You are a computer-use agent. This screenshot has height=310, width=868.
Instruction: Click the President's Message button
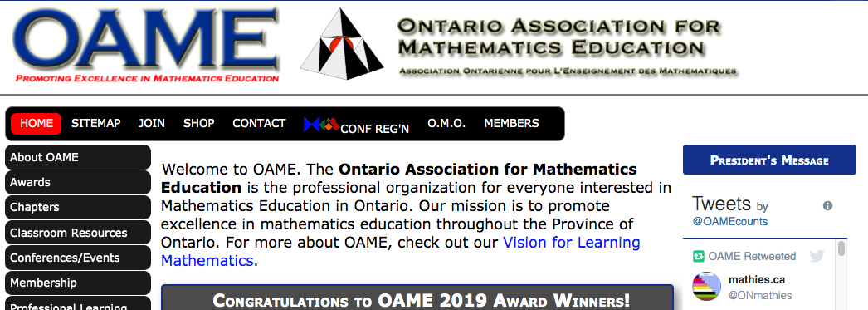(769, 160)
